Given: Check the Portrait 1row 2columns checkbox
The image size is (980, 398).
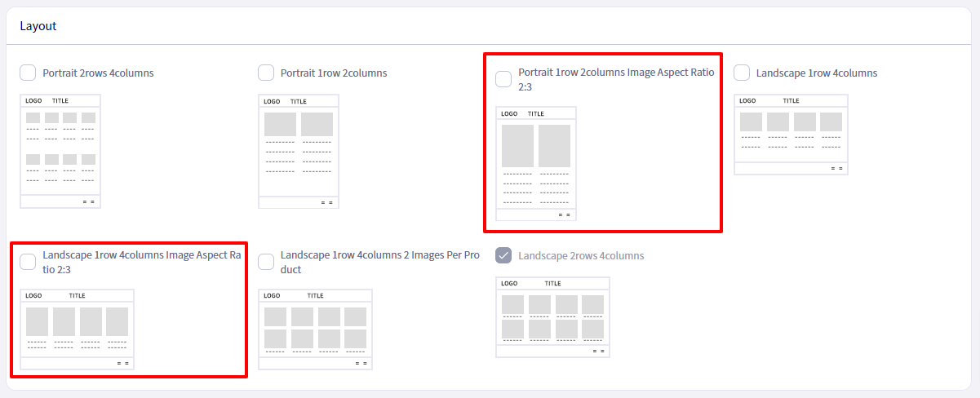Looking at the screenshot, I should pyautogui.click(x=266, y=73).
